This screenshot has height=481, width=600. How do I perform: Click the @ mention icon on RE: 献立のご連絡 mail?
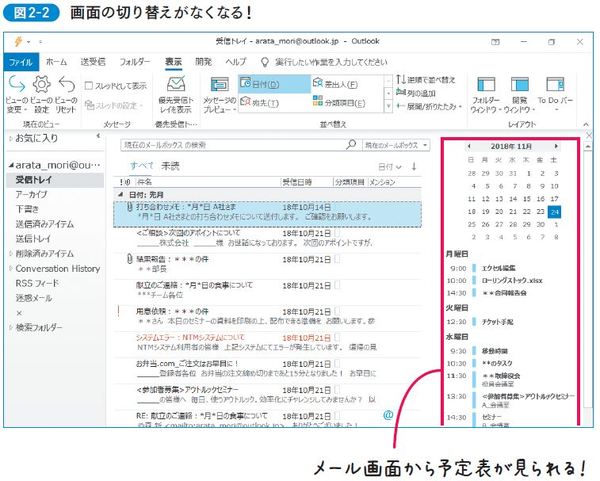tap(388, 414)
